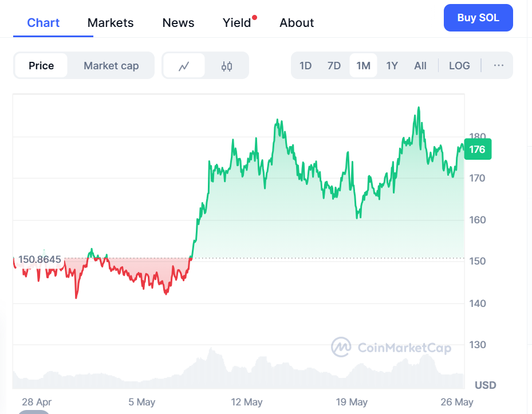Image resolution: width=532 pixels, height=414 pixels.
Task: Select the Market cap view toggle
Action: coord(111,65)
